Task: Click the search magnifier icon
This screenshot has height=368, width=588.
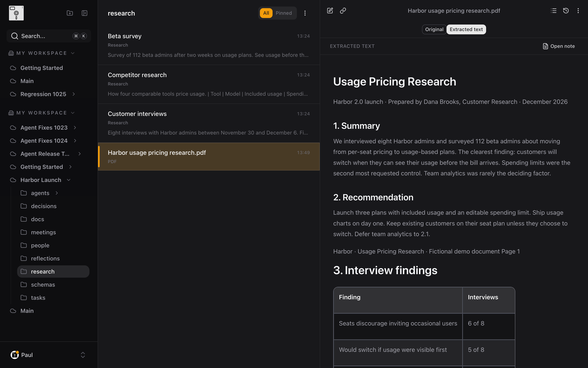Action: click(14, 36)
